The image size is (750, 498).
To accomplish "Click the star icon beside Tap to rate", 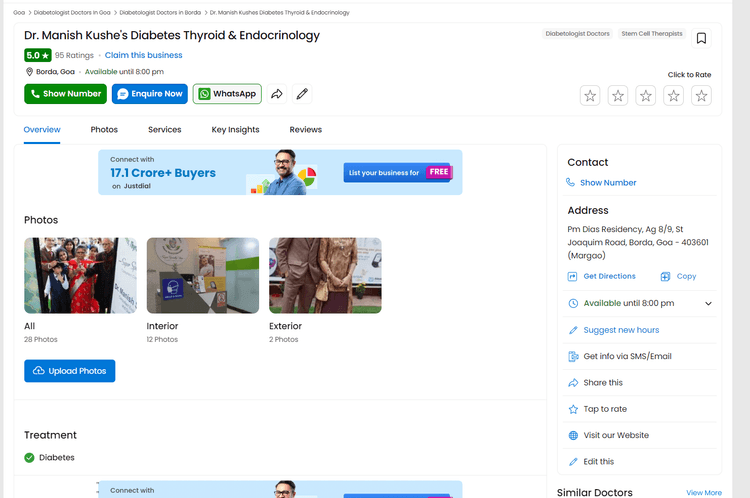I will click(x=573, y=409).
